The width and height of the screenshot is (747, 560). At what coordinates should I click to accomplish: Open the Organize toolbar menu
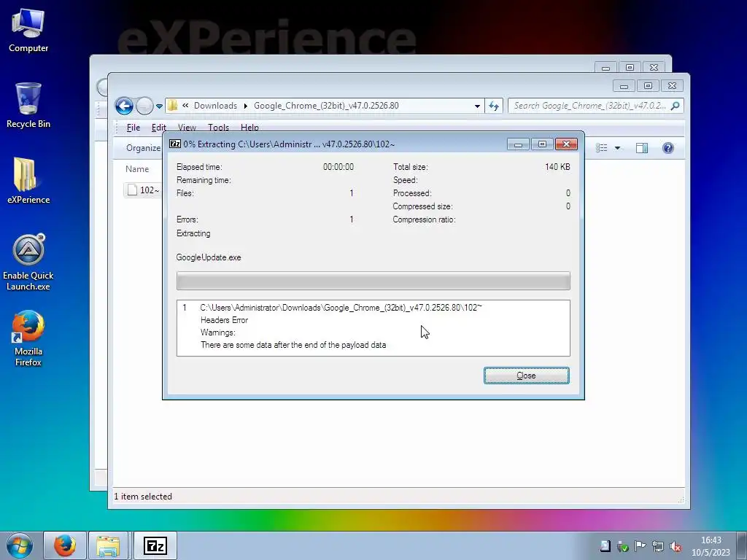pyautogui.click(x=143, y=148)
